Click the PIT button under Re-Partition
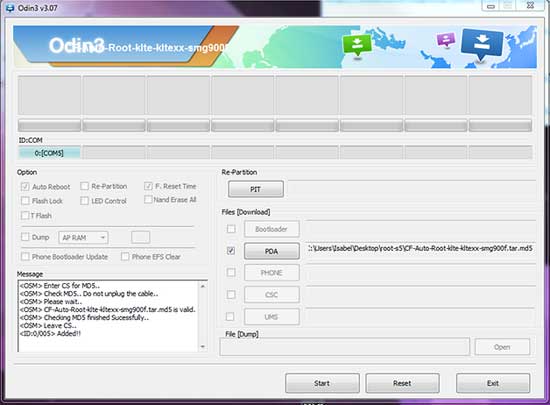The width and height of the screenshot is (550, 405). (x=256, y=189)
